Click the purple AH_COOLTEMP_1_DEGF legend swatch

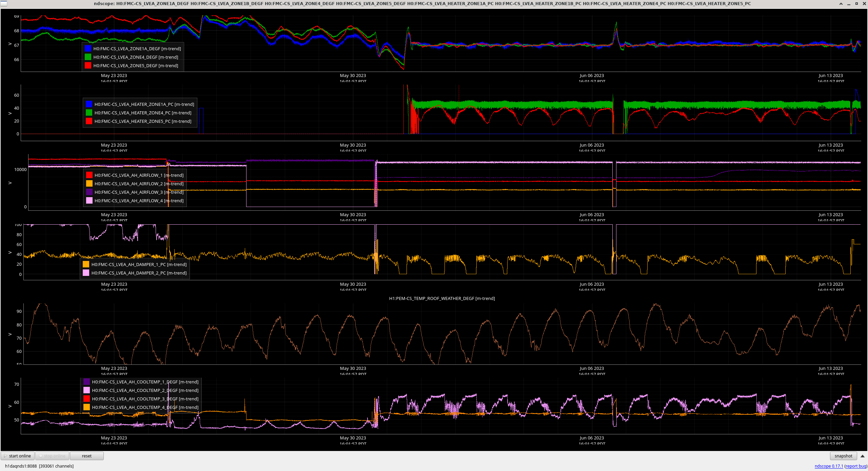(x=86, y=382)
